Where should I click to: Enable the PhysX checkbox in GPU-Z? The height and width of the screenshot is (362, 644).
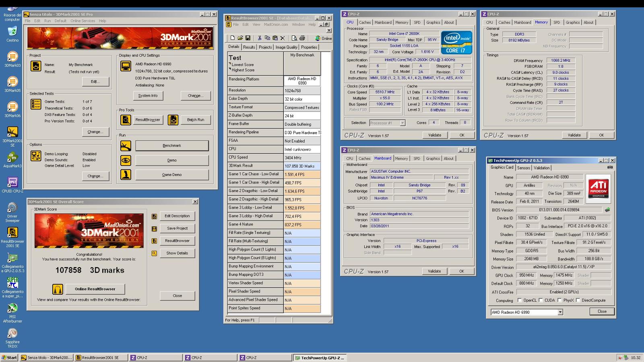559,300
